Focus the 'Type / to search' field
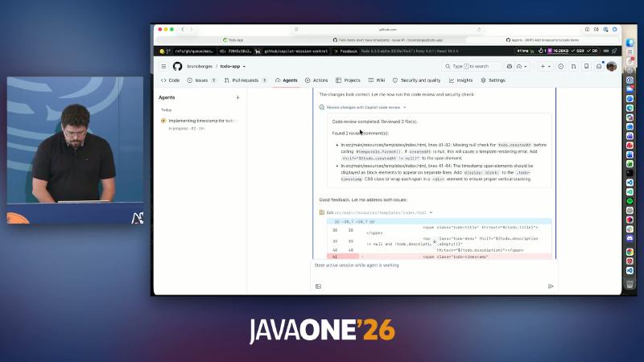The height and width of the screenshot is (362, 644). (473, 66)
